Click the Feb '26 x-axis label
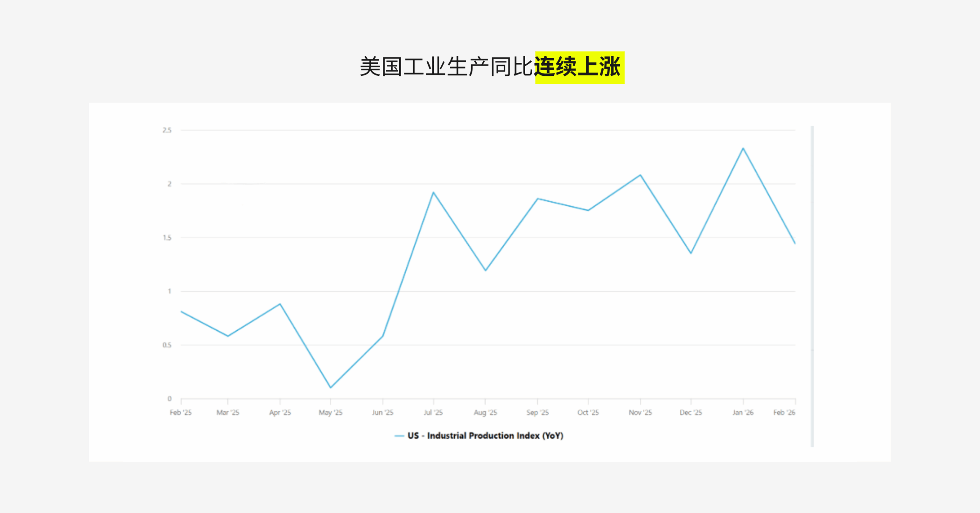This screenshot has width=980, height=513. (x=784, y=412)
